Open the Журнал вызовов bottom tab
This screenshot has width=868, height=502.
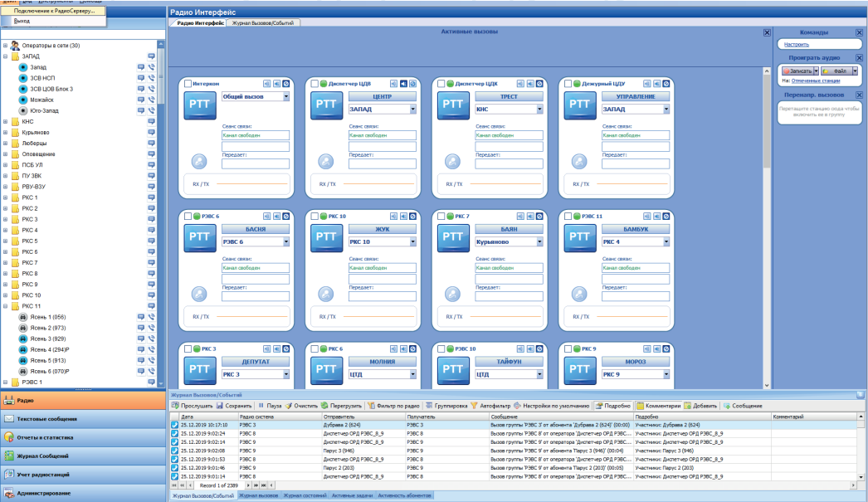click(259, 495)
